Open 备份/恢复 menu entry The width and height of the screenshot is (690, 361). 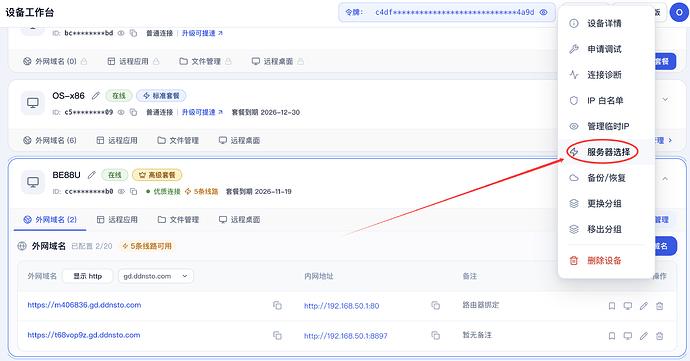pos(606,178)
